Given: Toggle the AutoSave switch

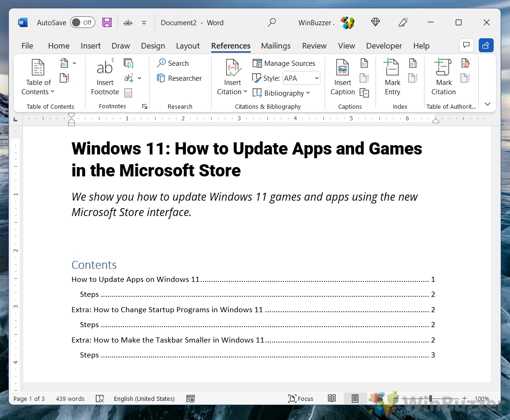Looking at the screenshot, I should click(83, 22).
